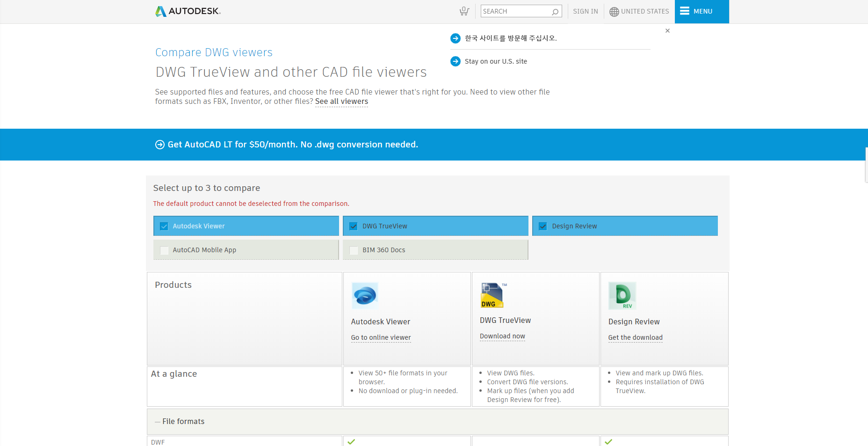Screen dimensions: 868x446
Task: Click the DWF checkmark under Design Review
Action: tap(608, 442)
